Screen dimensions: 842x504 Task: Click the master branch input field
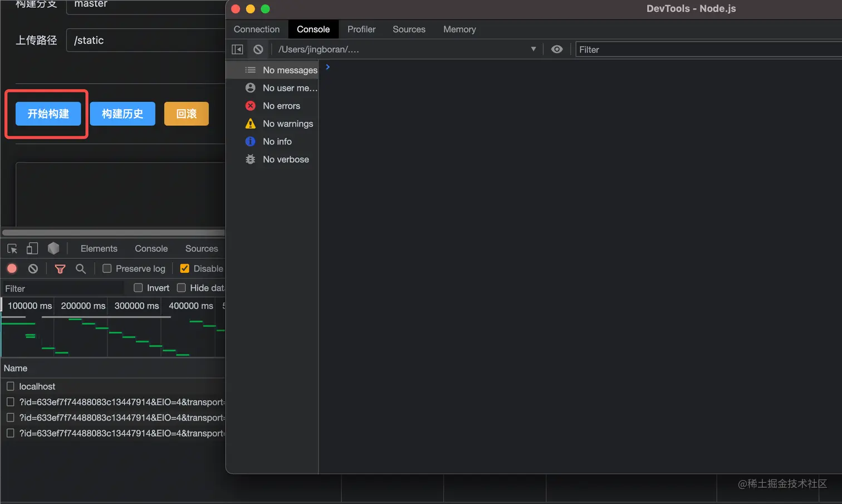(146, 6)
